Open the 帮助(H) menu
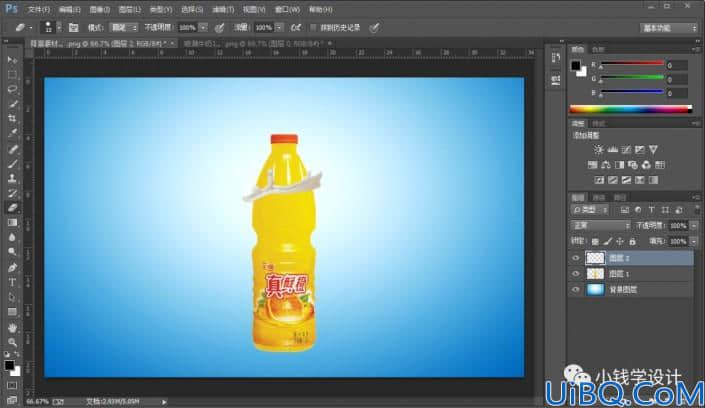The height and width of the screenshot is (408, 705). tap(321, 9)
